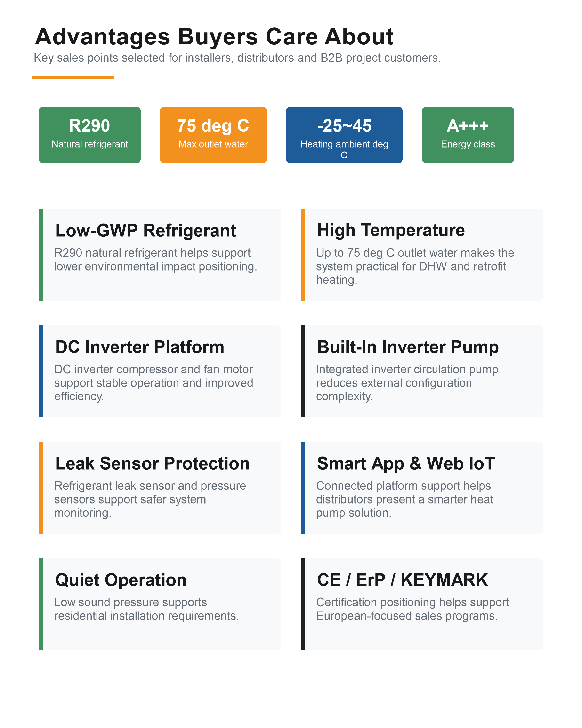Select the 75 deg C orange badge
Viewport: 582px width, 728px height.
click(213, 135)
